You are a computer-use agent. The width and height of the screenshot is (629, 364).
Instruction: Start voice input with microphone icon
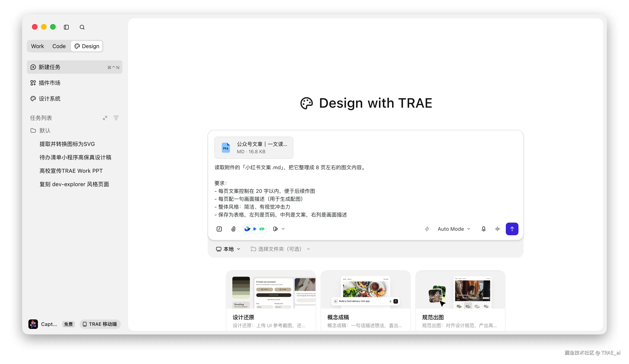tap(483, 229)
